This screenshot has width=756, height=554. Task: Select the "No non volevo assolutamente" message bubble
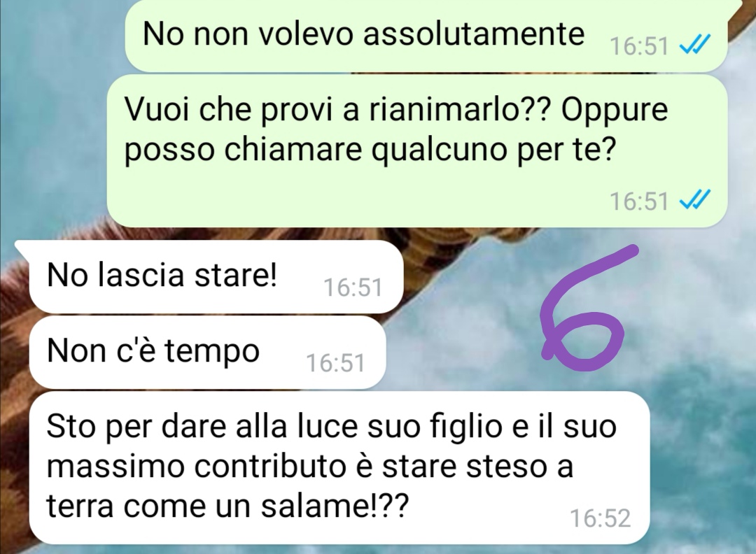(426, 36)
